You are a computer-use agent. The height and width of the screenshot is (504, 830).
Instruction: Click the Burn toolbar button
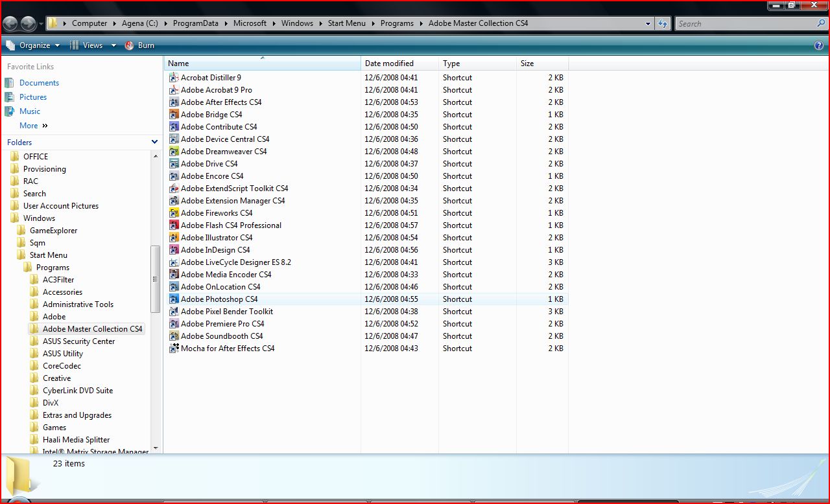[139, 45]
